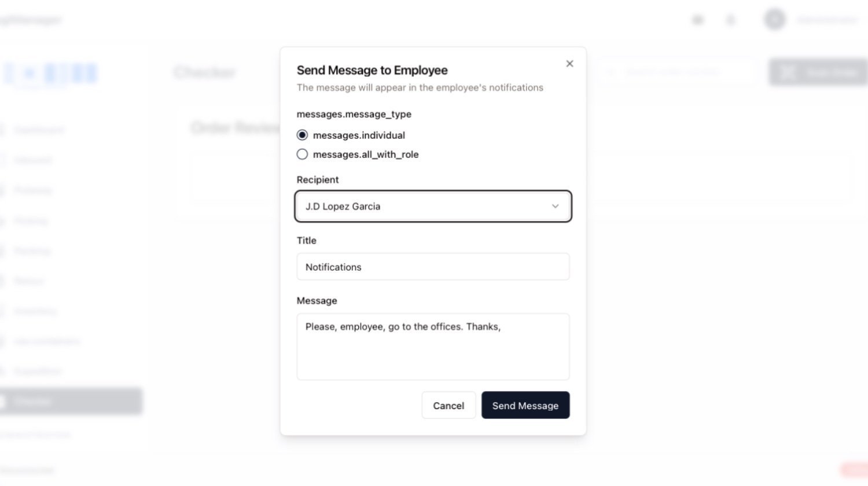The height and width of the screenshot is (486, 868).
Task: Select the messages.individual radio option
Action: (302, 135)
